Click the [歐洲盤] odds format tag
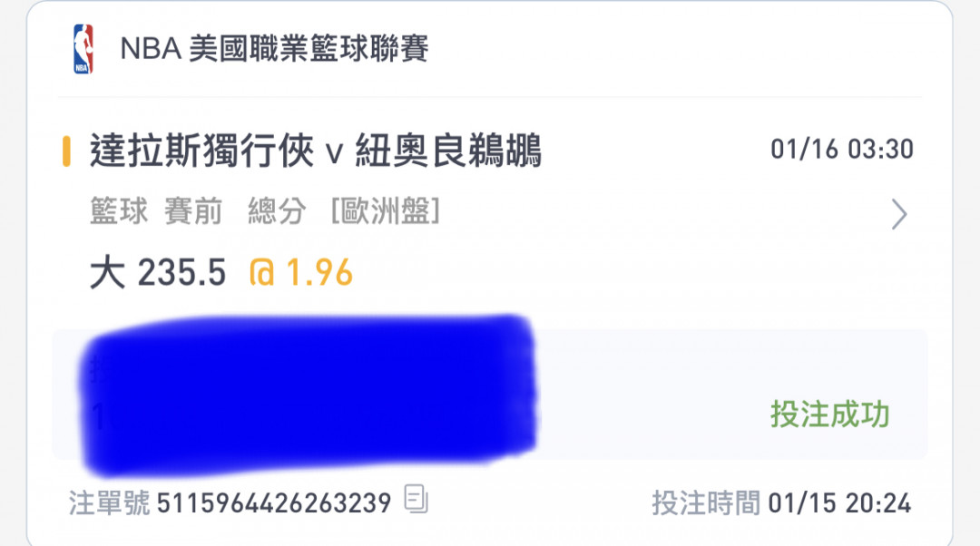 pos(386,210)
